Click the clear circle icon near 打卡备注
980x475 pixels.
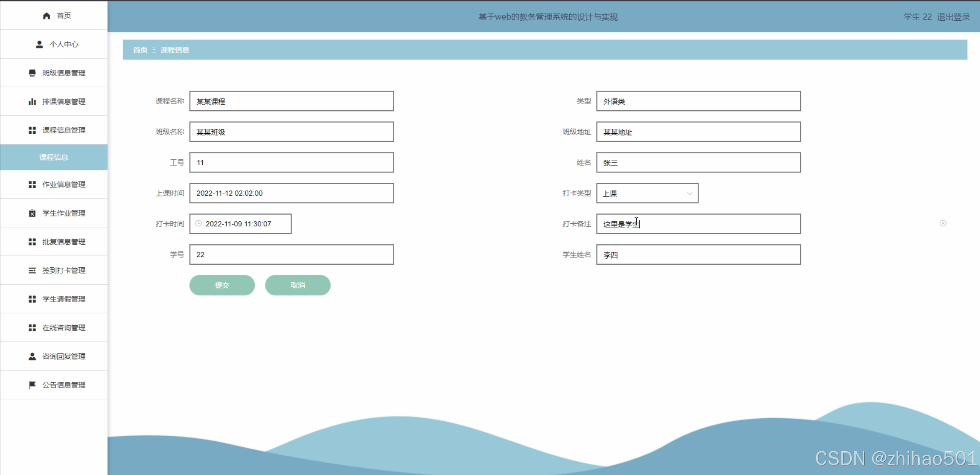(943, 223)
